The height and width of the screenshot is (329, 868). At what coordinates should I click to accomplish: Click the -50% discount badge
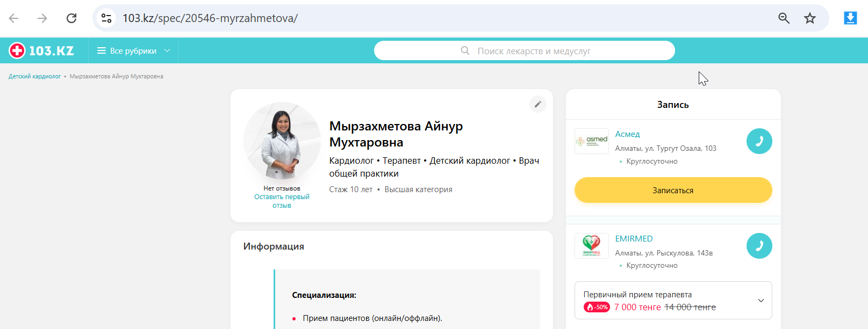[597, 307]
